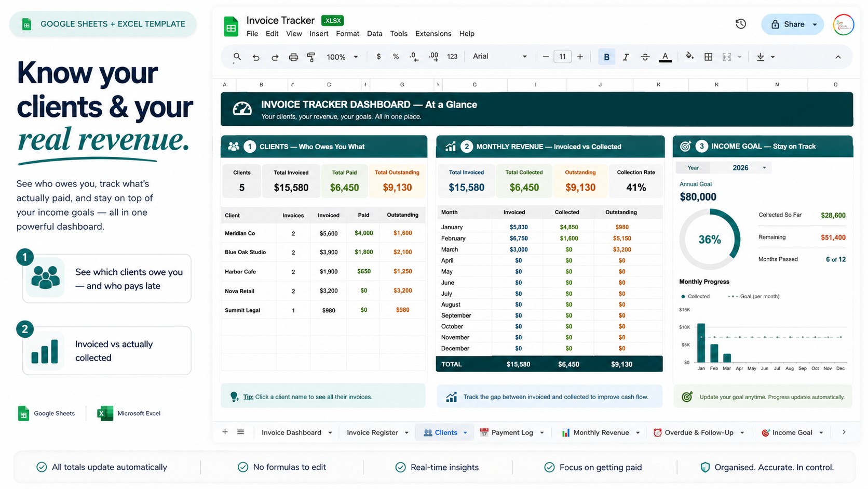
Task: Open the Extensions menu
Action: pos(433,34)
